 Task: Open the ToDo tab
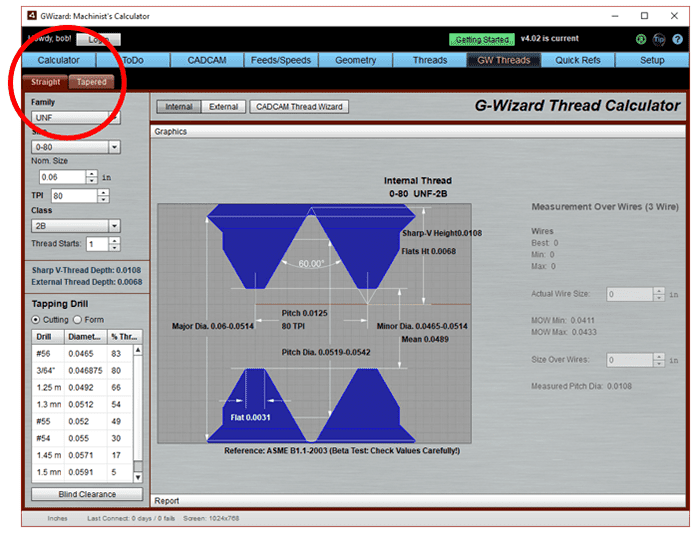pyautogui.click(x=133, y=60)
